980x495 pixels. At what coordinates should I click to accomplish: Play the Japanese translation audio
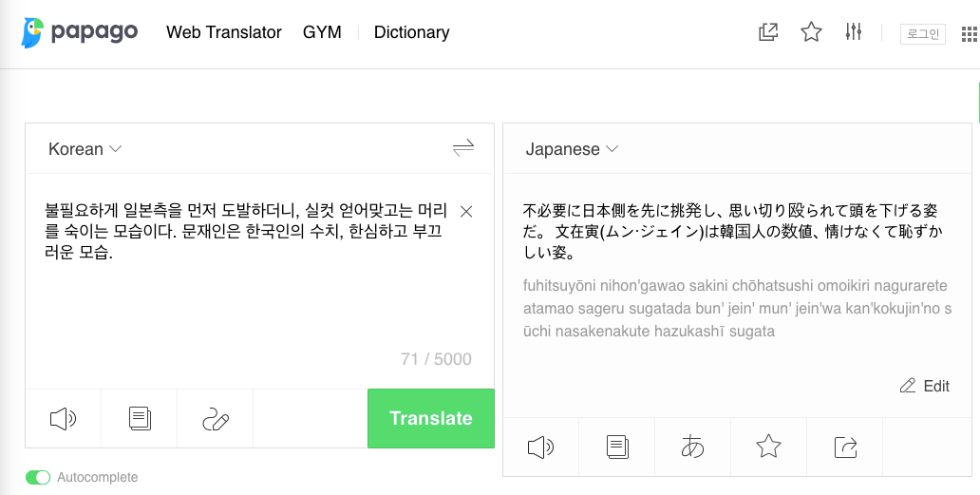coord(540,447)
